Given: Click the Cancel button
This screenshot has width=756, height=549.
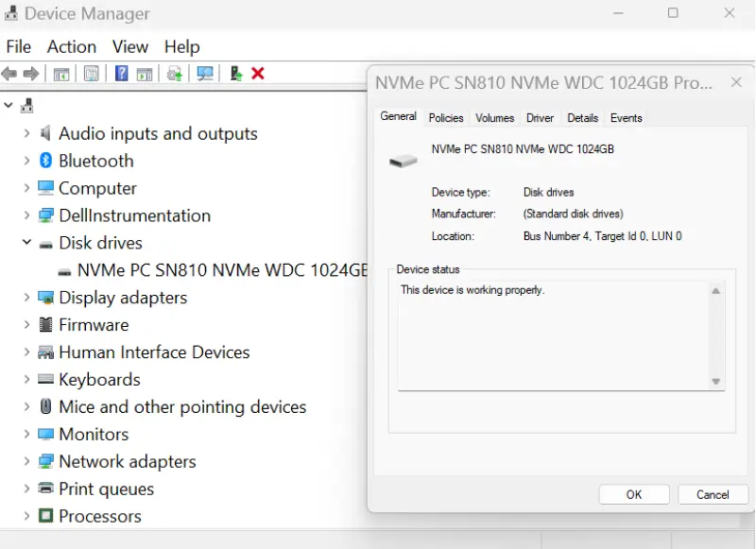Looking at the screenshot, I should 713,494.
